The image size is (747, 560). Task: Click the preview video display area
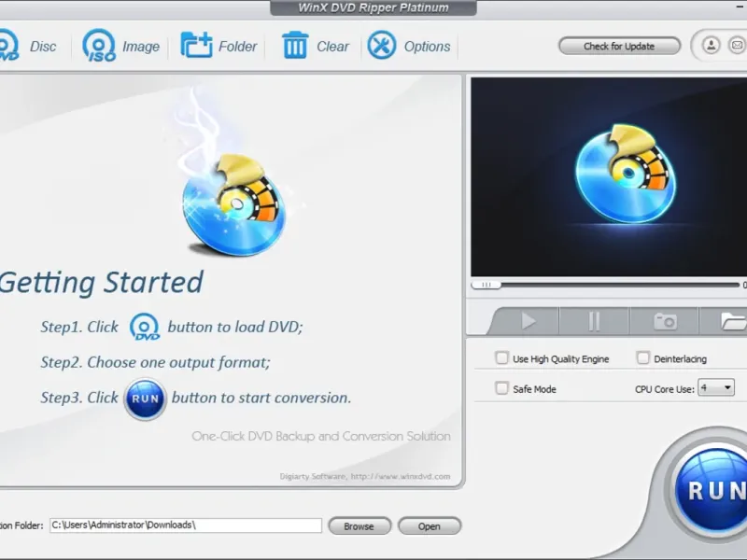tap(609, 176)
